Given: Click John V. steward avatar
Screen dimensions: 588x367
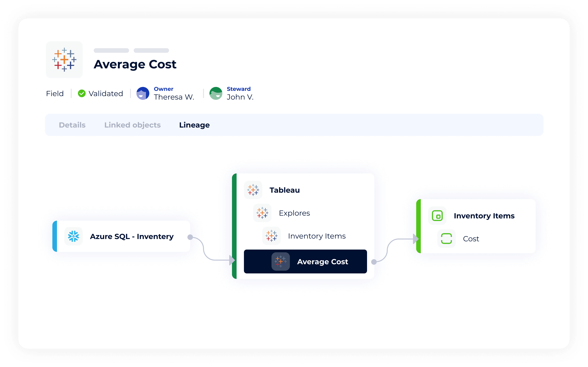Looking at the screenshot, I should 216,93.
